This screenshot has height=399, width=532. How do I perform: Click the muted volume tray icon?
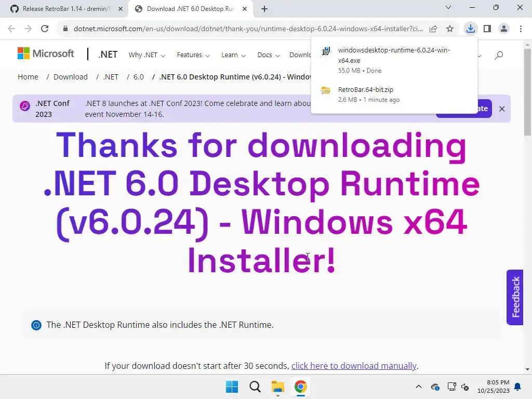(x=465, y=387)
